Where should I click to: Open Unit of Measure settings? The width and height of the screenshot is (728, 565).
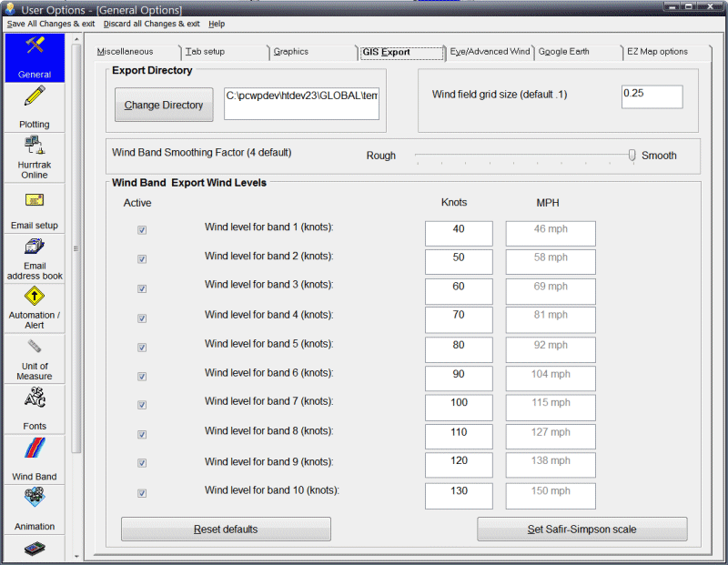pyautogui.click(x=35, y=358)
